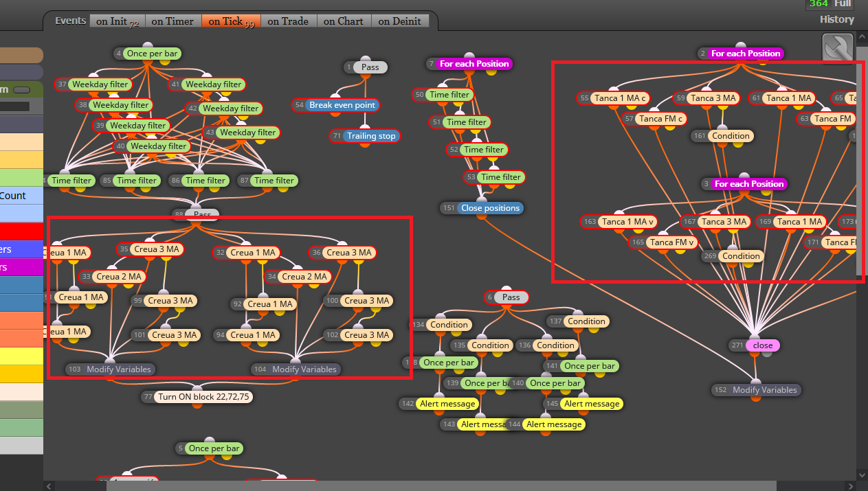The height and width of the screenshot is (491, 868).
Task: Click the Full view button
Action: point(843,3)
